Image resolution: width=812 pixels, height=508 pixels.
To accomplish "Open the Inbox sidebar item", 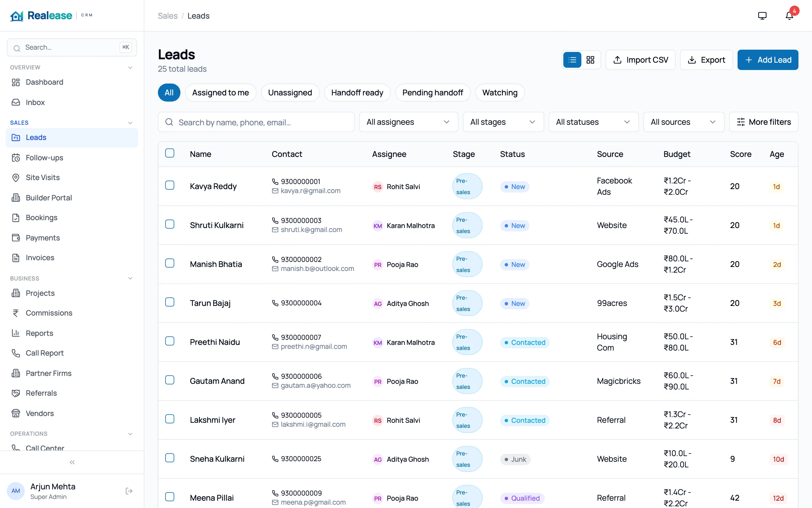I will (x=72, y=102).
